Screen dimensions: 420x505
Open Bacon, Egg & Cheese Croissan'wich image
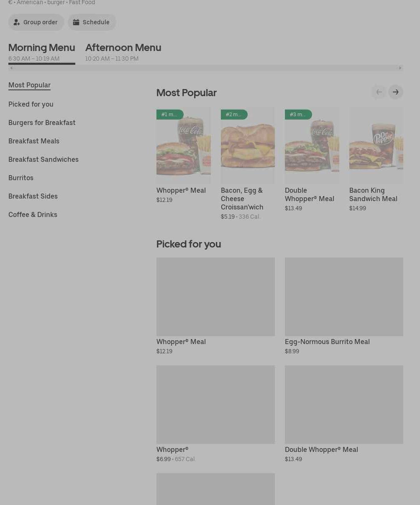[x=248, y=145]
